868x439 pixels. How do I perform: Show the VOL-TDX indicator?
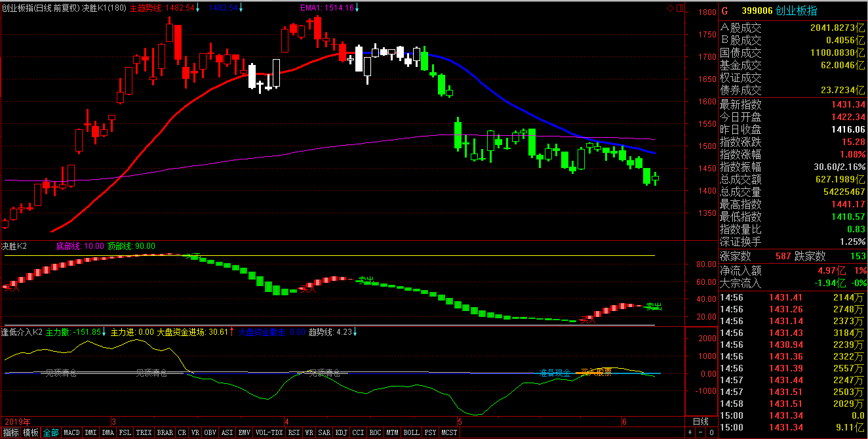(269, 433)
